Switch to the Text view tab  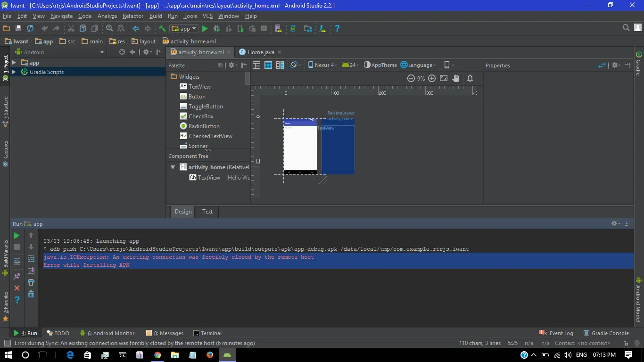pos(207,212)
